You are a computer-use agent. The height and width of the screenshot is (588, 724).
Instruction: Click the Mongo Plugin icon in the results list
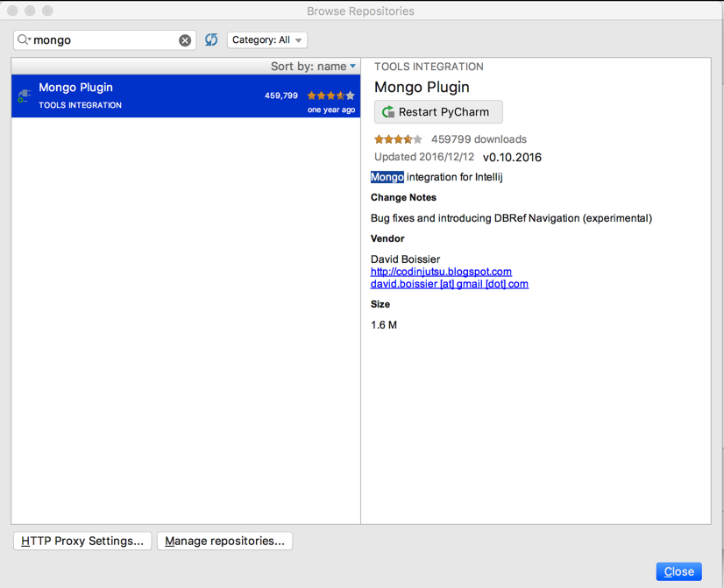click(24, 96)
